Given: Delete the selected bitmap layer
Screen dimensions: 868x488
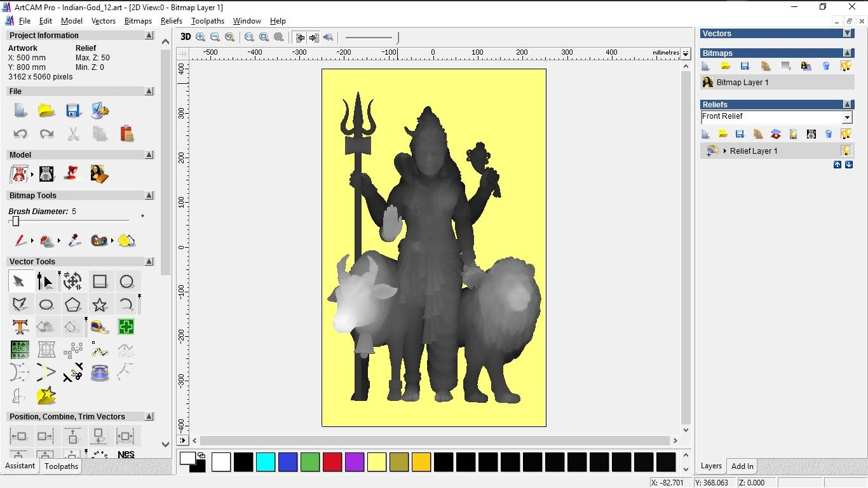Looking at the screenshot, I should pos(826,66).
